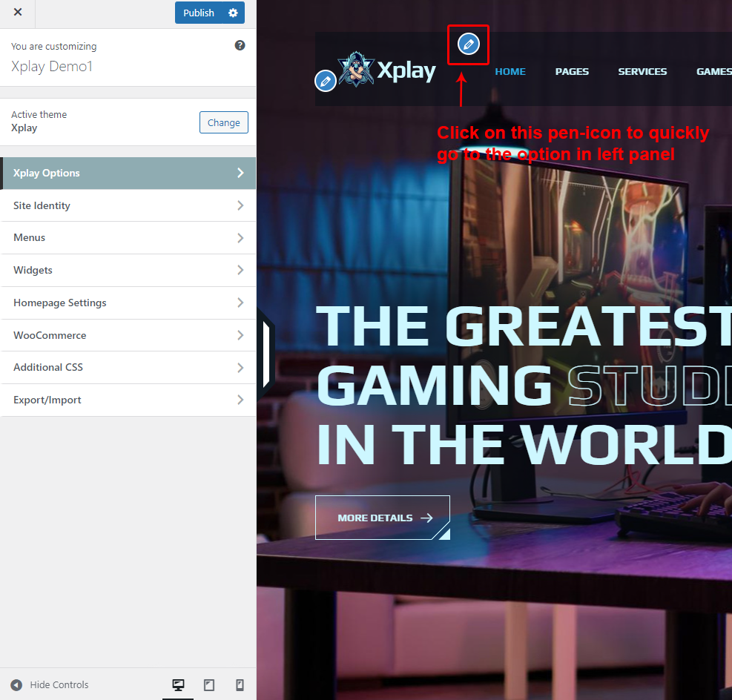Image resolution: width=732 pixels, height=700 pixels.
Task: Click the Xplay logo in the header
Action: click(x=387, y=70)
